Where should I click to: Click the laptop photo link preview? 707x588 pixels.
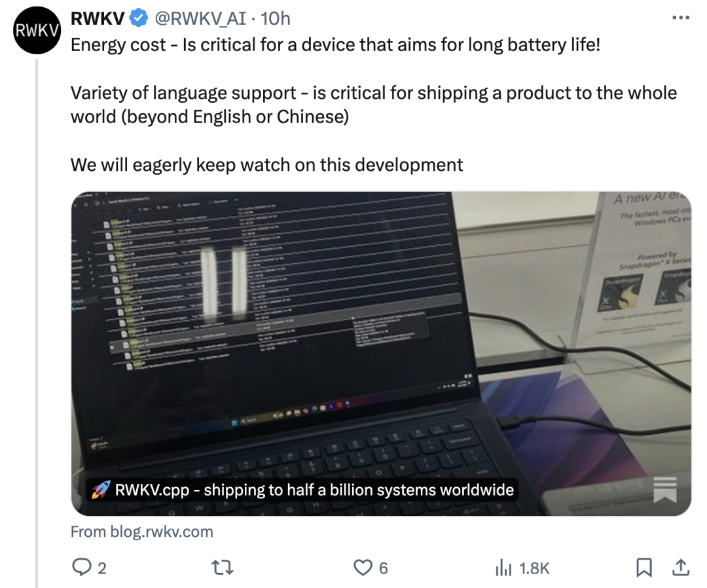(x=381, y=354)
